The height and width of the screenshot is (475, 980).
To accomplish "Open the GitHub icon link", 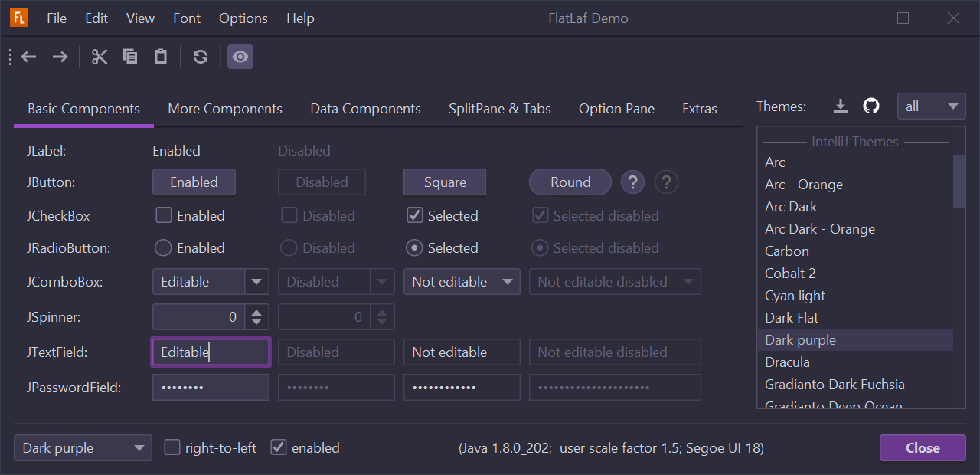I will pos(871,106).
